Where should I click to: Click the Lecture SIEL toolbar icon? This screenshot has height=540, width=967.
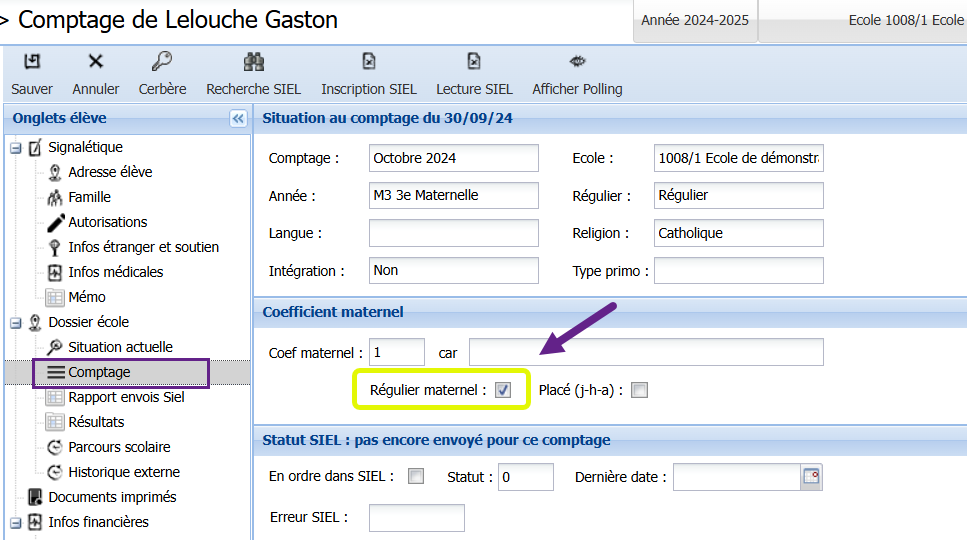tap(474, 62)
